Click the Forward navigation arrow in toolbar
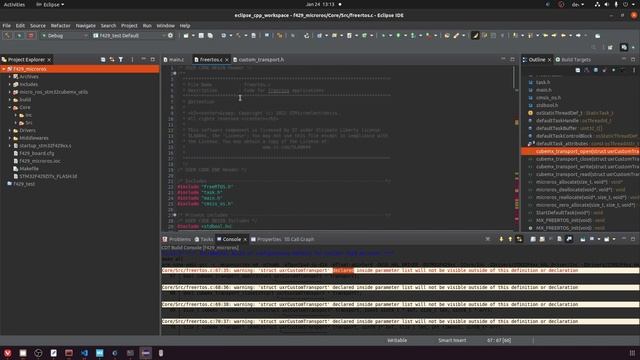The height and width of the screenshot is (360, 640). click(578, 36)
